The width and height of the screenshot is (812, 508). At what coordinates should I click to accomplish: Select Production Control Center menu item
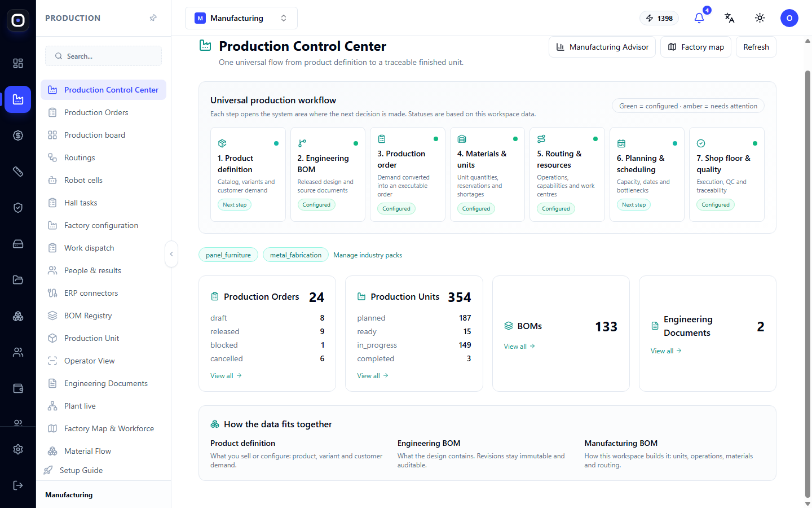pos(103,90)
